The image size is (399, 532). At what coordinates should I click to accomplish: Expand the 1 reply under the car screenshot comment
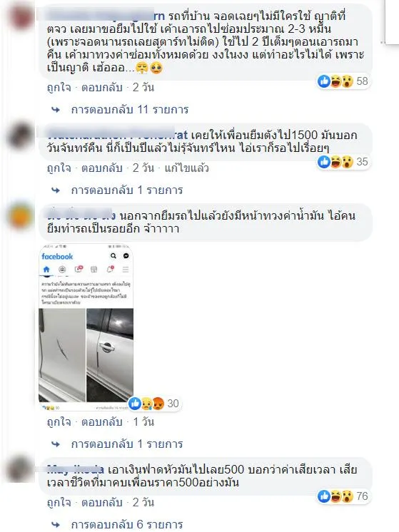click(x=126, y=444)
